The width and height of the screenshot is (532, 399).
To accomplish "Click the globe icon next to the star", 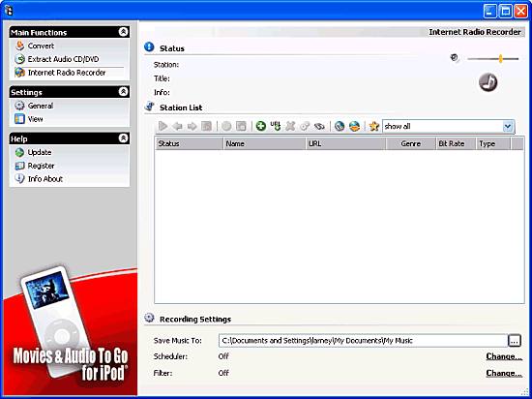I will [354, 126].
